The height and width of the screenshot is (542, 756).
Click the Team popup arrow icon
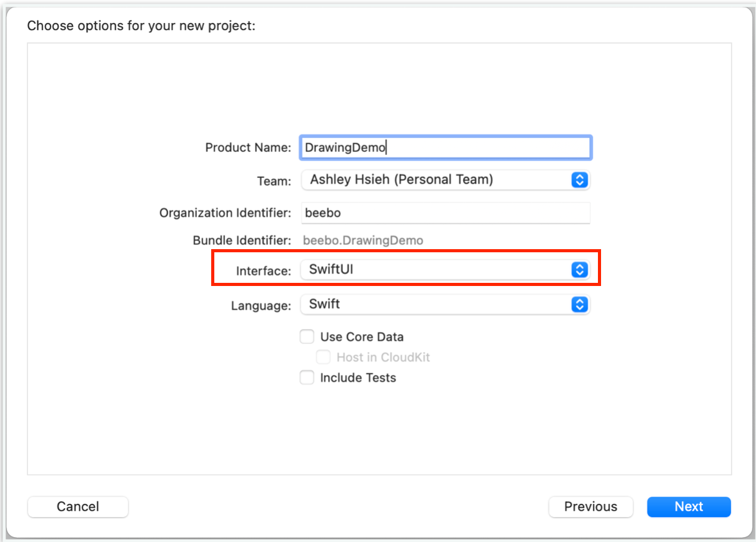(x=580, y=180)
